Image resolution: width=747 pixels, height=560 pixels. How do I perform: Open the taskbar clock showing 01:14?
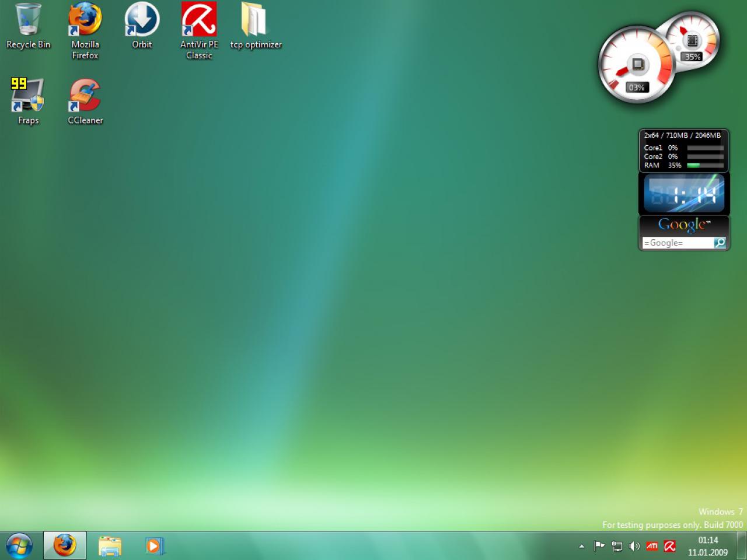point(708,546)
